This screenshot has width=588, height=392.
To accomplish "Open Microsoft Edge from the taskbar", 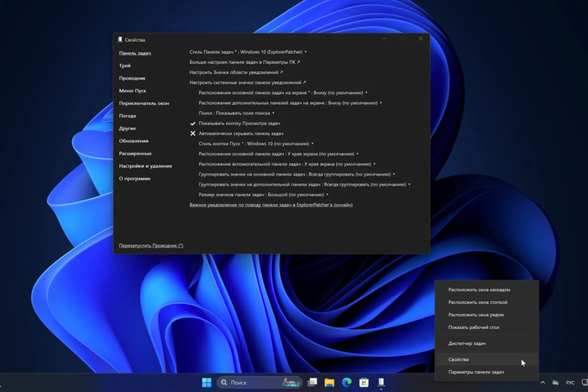I will 347,383.
